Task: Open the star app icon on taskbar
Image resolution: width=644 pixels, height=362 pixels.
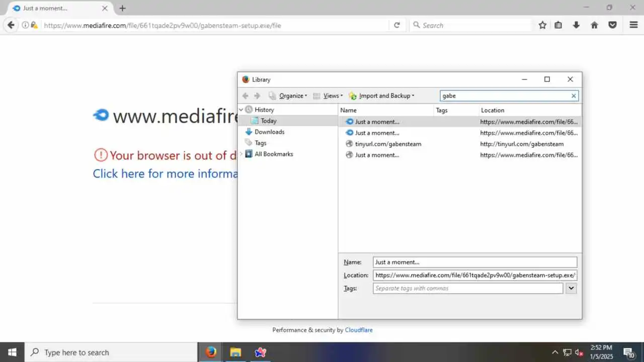Action: coord(260,352)
